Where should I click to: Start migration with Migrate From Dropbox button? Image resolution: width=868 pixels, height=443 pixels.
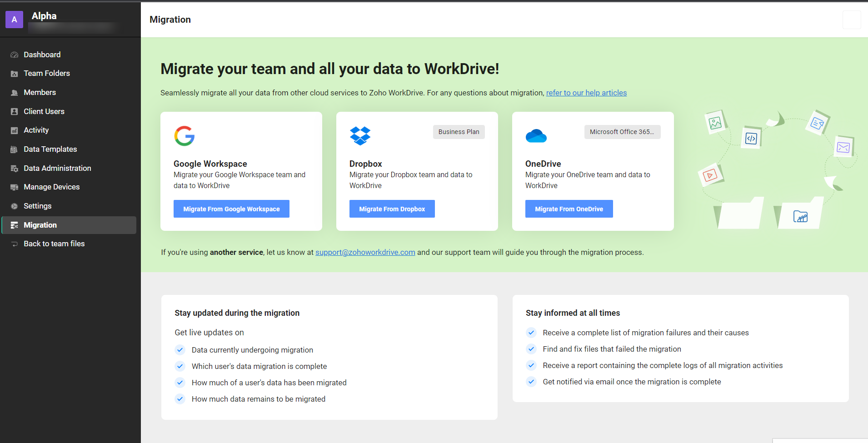pos(392,209)
